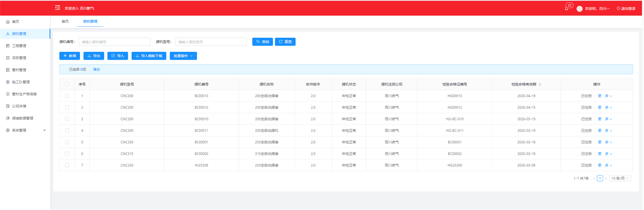Click the 更 link in the BC00002 row
644x210 pixels.
(x=600, y=153)
